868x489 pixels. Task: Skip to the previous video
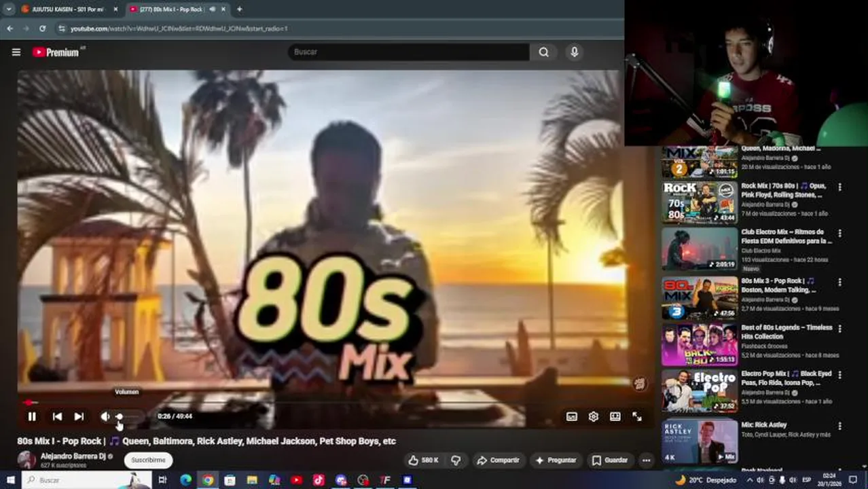(x=57, y=416)
